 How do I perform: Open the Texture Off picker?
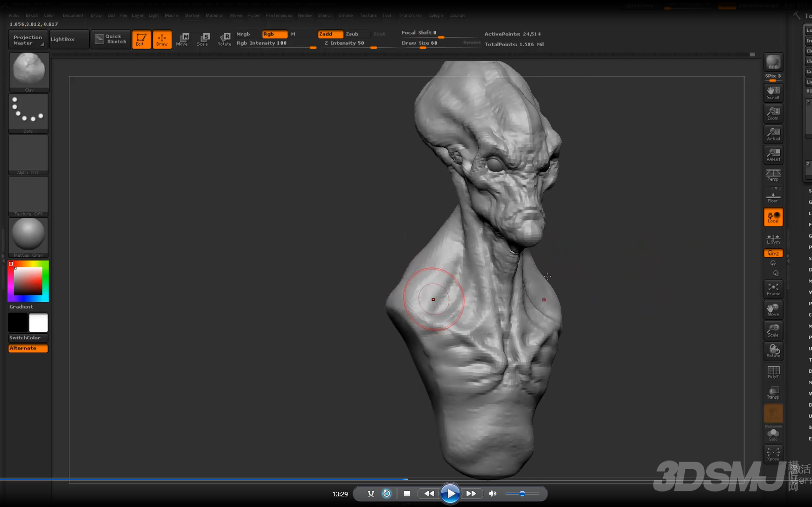(x=28, y=197)
